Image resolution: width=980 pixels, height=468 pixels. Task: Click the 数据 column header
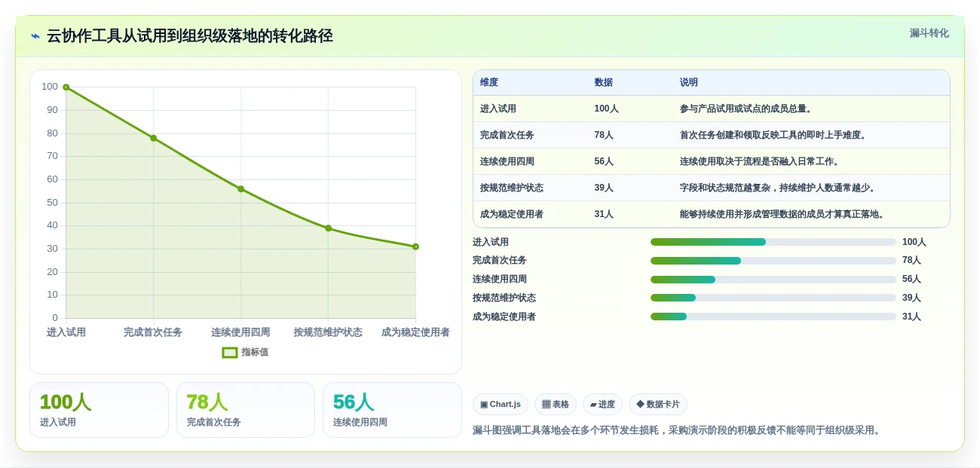(603, 82)
